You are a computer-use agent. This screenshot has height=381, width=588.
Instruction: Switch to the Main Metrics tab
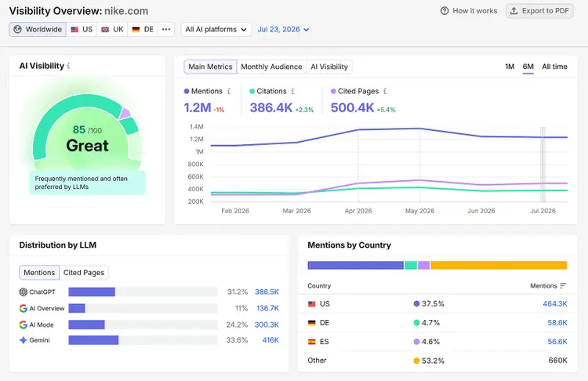click(x=210, y=67)
